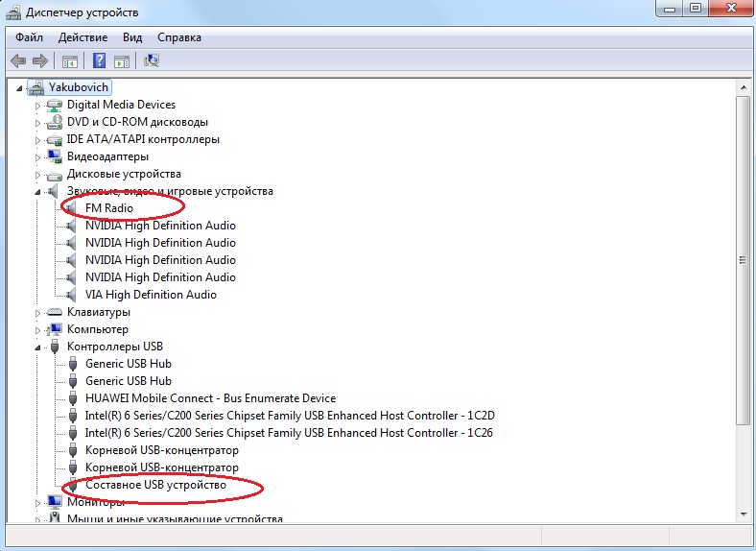Collapse the Yakubovich root node
This screenshot has height=551, width=756.
(x=23, y=87)
